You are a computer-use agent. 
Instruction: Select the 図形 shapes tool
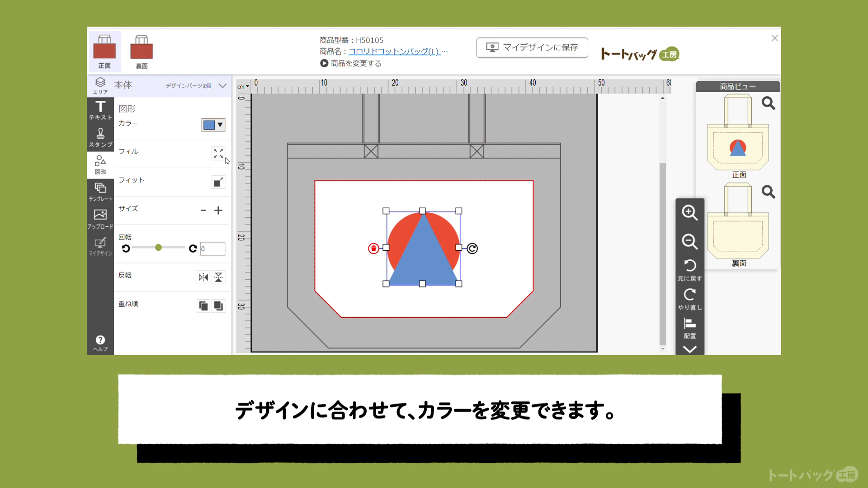(100, 165)
